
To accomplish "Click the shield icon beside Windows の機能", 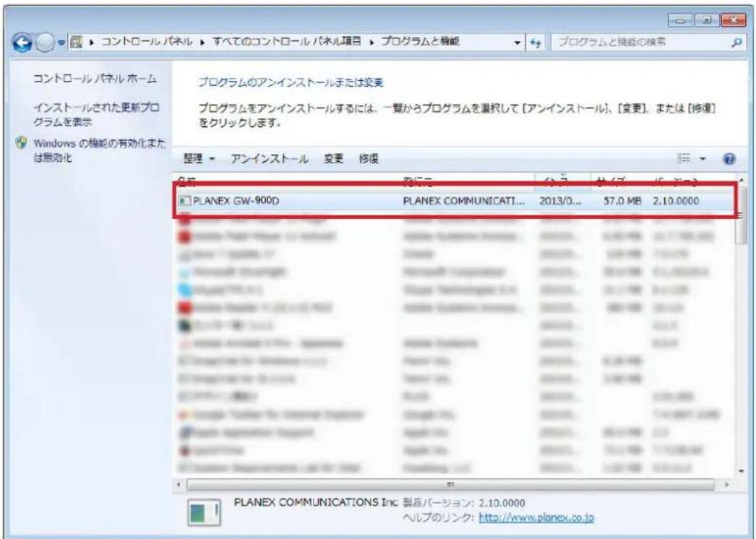I will point(21,143).
